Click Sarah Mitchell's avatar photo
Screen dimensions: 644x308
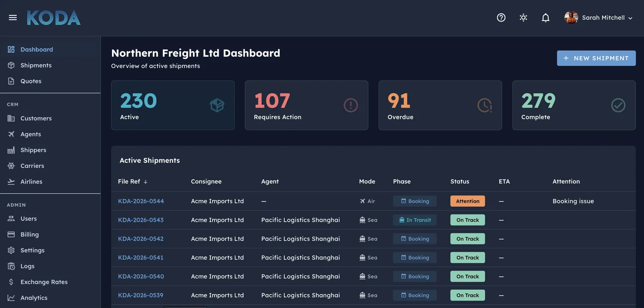coord(571,18)
